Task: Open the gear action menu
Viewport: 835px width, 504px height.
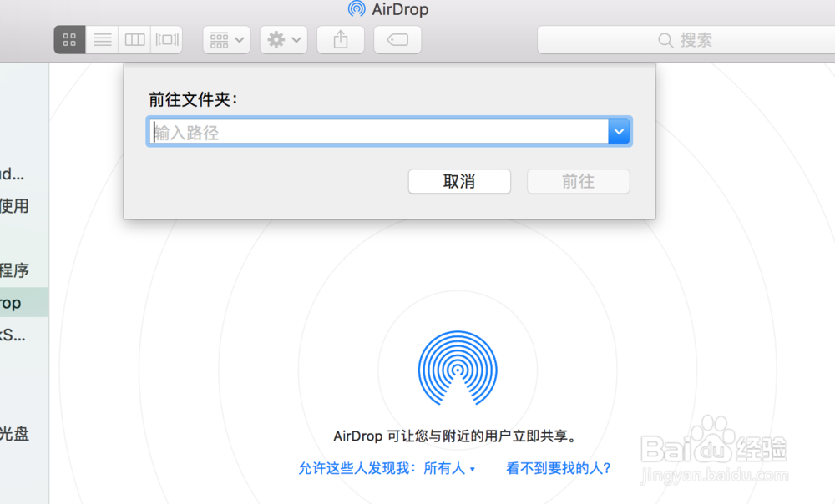Action: [284, 40]
